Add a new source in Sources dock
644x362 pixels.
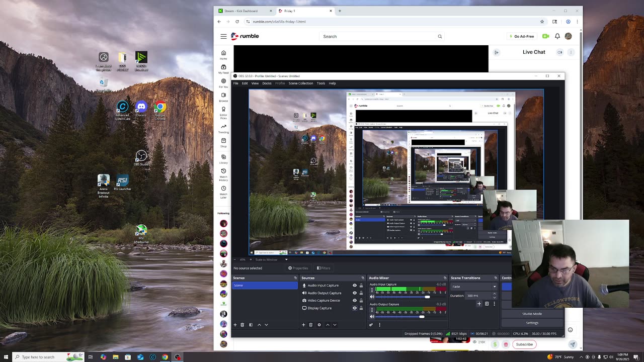303,325
